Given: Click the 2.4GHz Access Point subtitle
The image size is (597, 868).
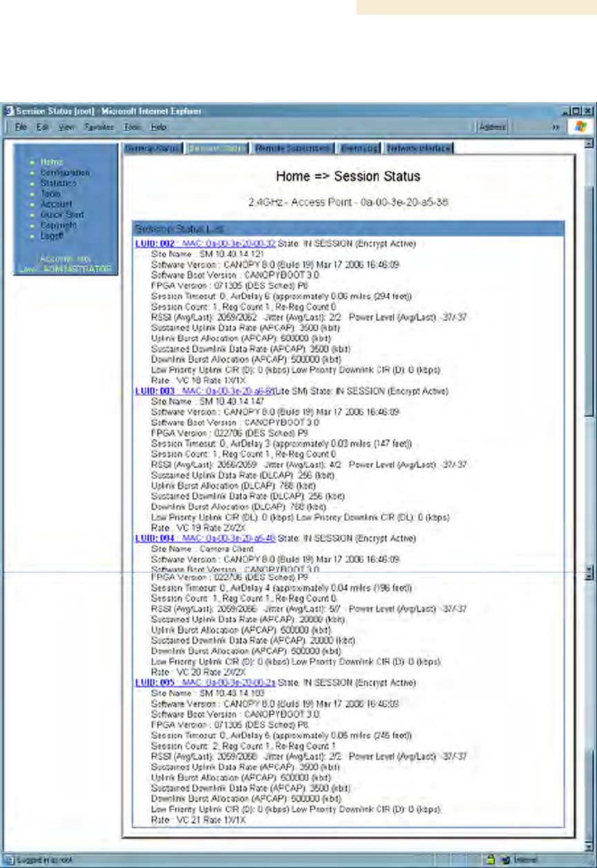Looking at the screenshot, I should coord(348,203).
